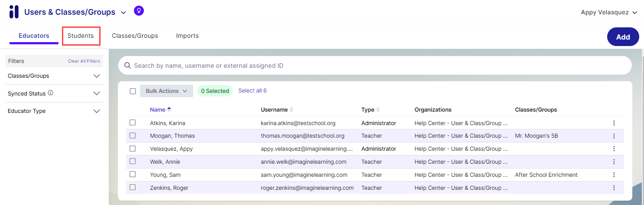The height and width of the screenshot is (205, 644).
Task: Click Teacher type in Zenkins, Roger row
Action: tap(372, 188)
